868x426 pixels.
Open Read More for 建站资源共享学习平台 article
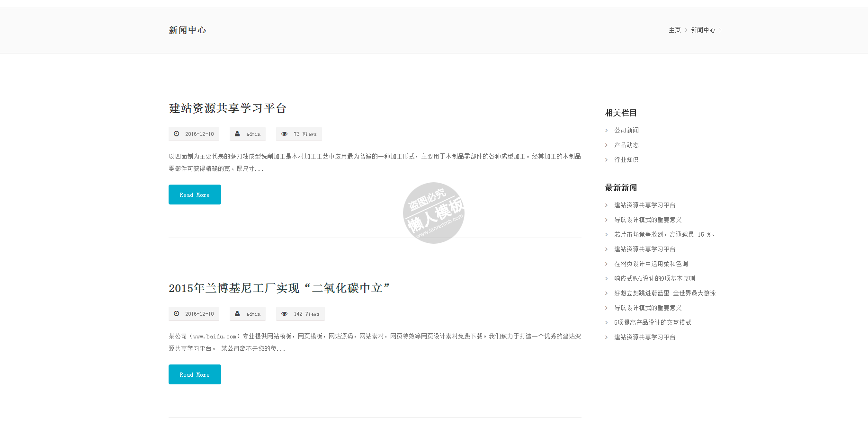click(195, 195)
